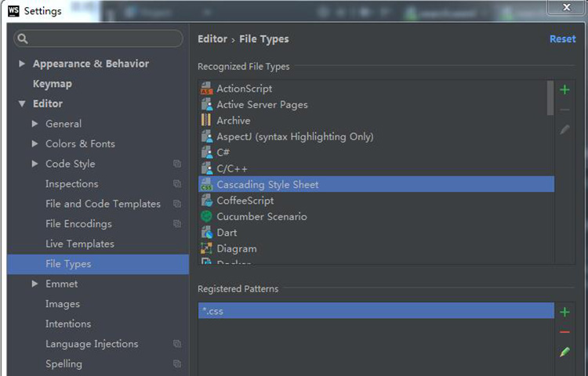Screen dimensions: 588x376
Task: Edit the *.css pattern with the green pencil
Action: [x=564, y=352]
